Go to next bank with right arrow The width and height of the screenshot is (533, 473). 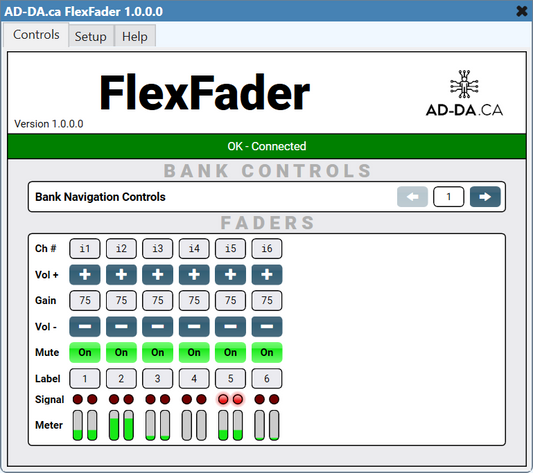485,197
